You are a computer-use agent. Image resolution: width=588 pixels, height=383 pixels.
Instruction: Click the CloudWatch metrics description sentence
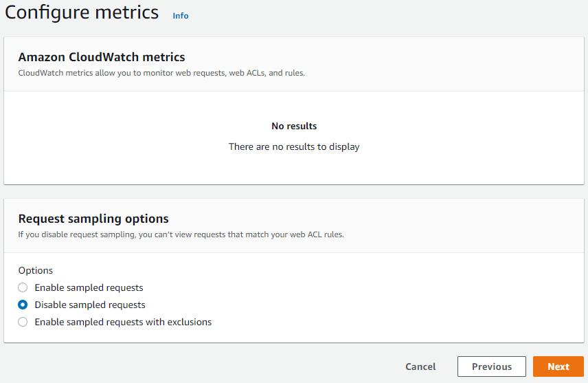161,73
